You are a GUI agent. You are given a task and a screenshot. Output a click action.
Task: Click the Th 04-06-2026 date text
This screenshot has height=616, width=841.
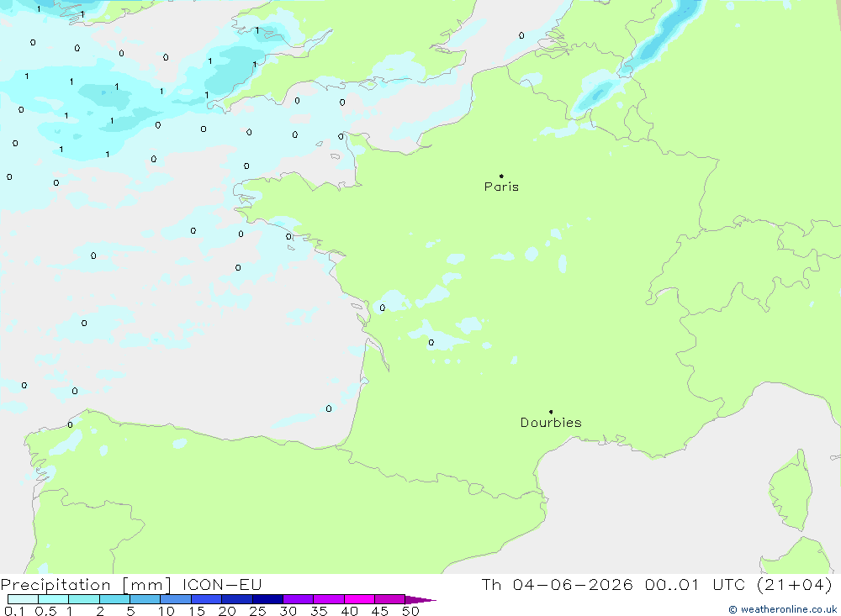558,585
